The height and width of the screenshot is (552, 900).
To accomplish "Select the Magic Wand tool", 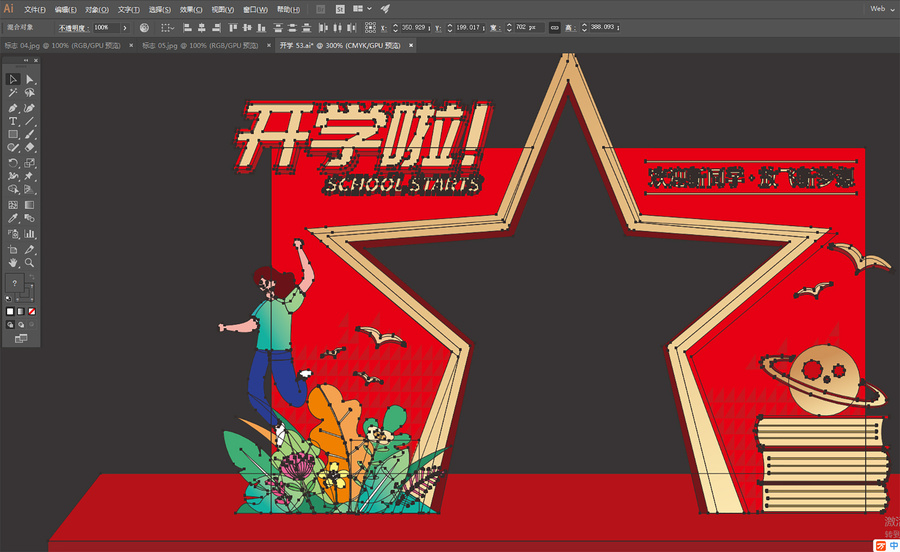I will pos(13,92).
